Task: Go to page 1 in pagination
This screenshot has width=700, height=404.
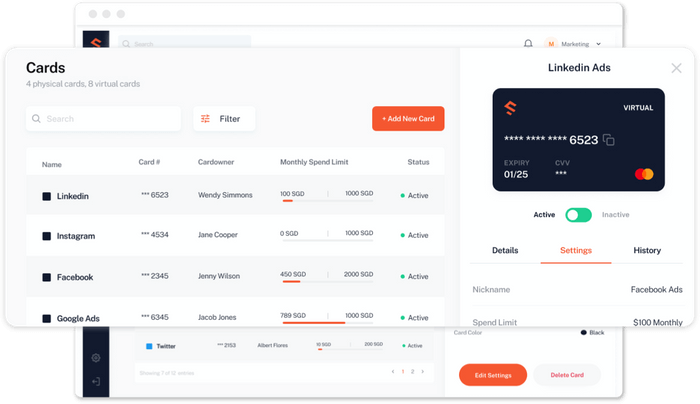Action: [403, 371]
